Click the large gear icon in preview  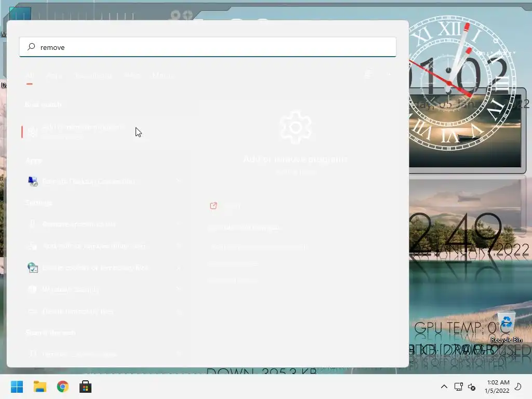point(296,128)
